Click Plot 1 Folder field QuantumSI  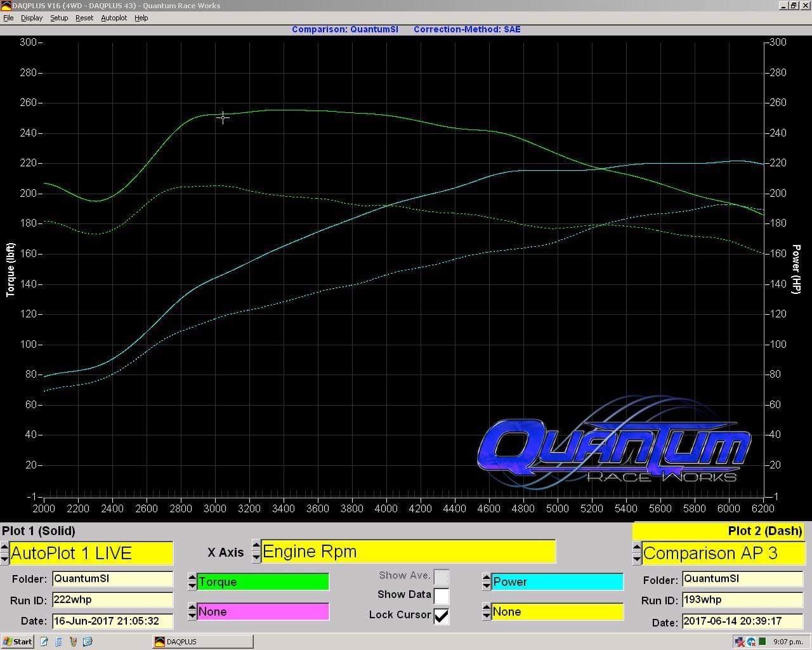pos(112,578)
